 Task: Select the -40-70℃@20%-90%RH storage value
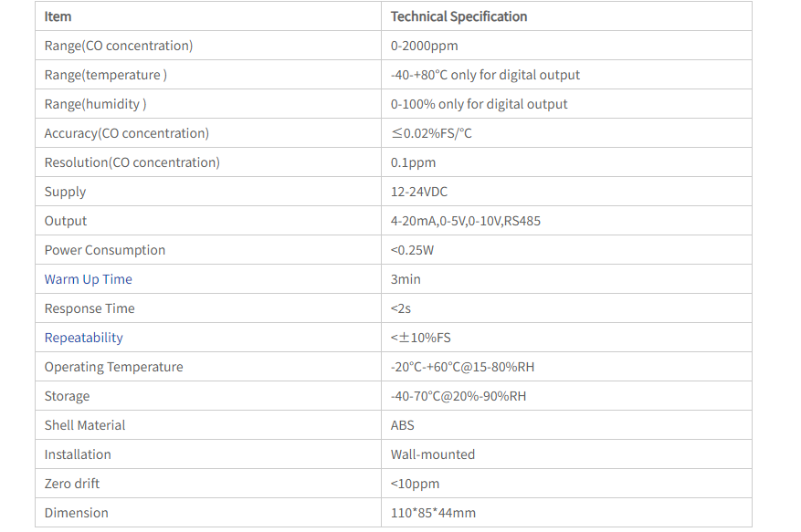(458, 396)
